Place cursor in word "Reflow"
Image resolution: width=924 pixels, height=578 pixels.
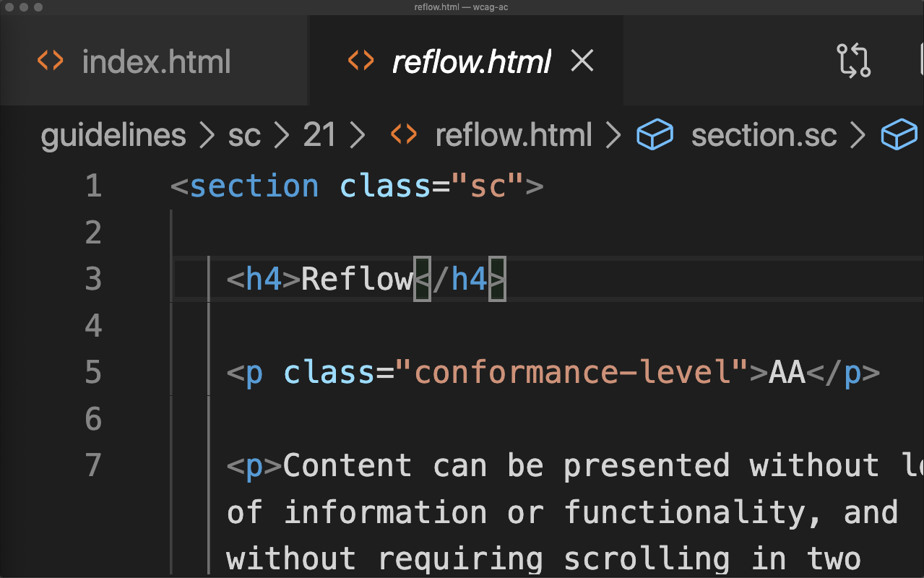click(x=357, y=279)
